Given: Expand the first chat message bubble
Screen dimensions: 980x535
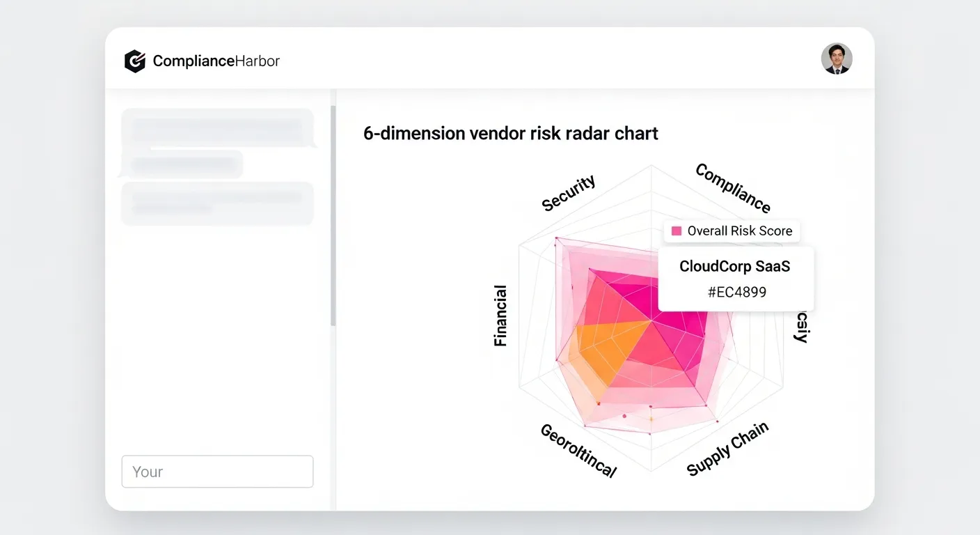Looking at the screenshot, I should point(216,128).
